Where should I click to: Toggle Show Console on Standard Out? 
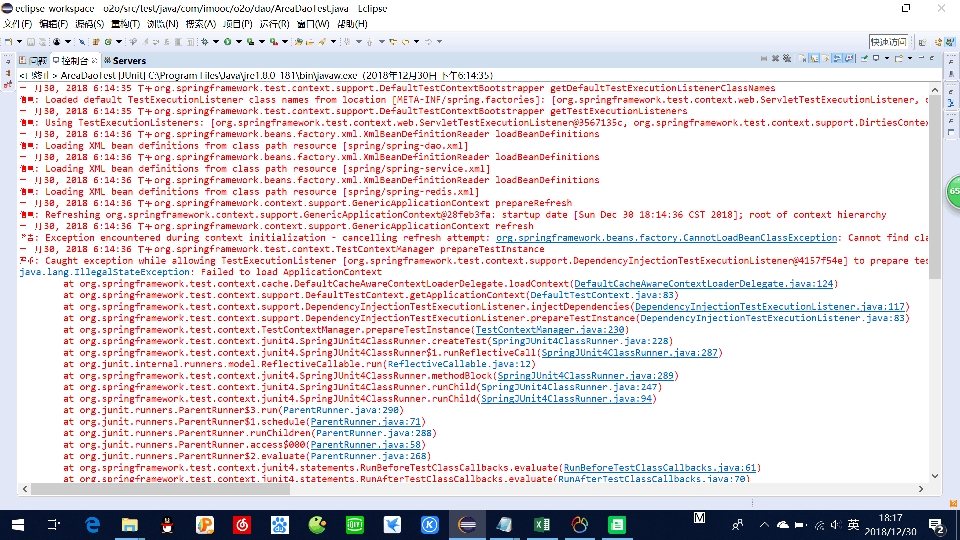pos(837,58)
